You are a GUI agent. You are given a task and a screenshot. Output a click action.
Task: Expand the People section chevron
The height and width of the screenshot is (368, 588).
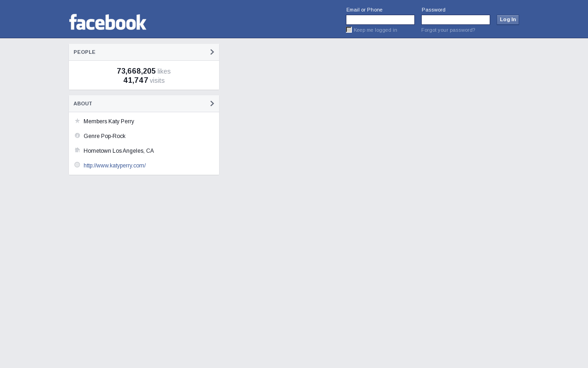click(212, 52)
